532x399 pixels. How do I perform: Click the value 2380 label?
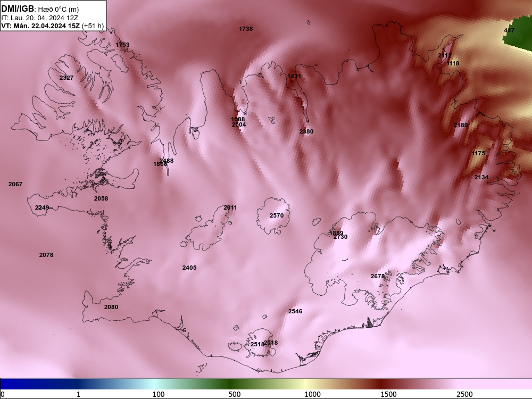tap(306, 131)
